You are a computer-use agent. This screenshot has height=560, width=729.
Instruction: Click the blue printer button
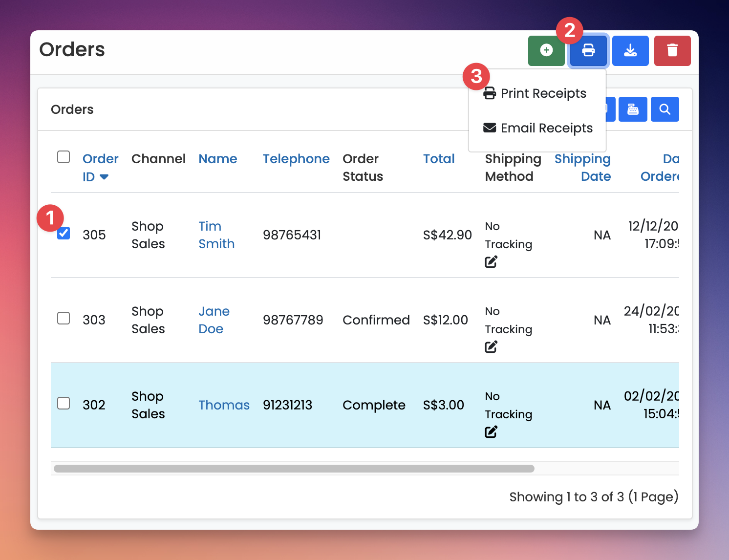pyautogui.click(x=588, y=50)
